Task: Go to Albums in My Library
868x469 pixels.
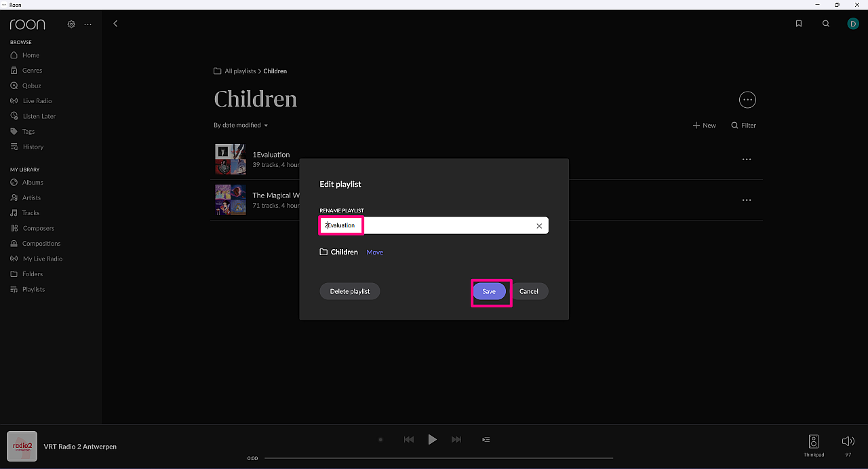Action: coord(33,183)
